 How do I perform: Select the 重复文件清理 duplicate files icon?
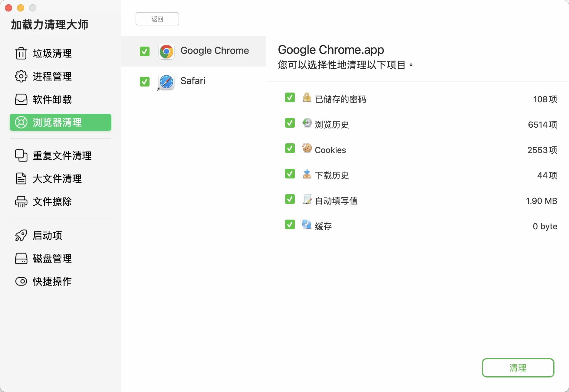21,155
